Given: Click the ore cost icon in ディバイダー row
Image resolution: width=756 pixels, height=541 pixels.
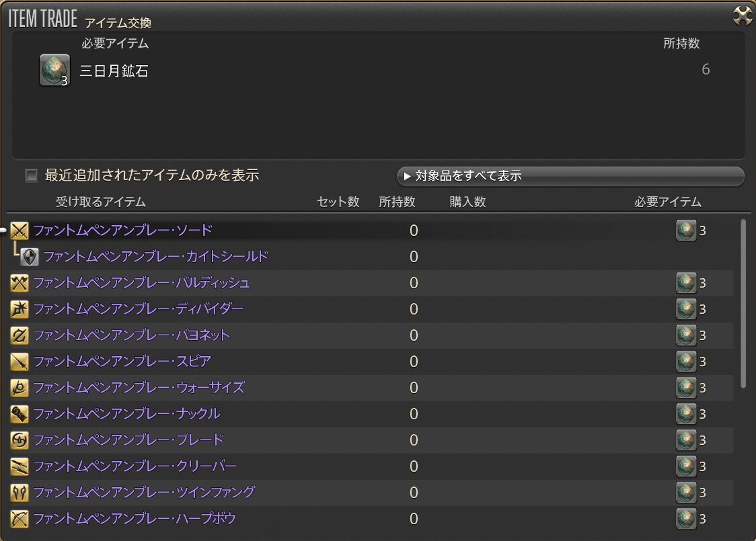Looking at the screenshot, I should pos(685,309).
